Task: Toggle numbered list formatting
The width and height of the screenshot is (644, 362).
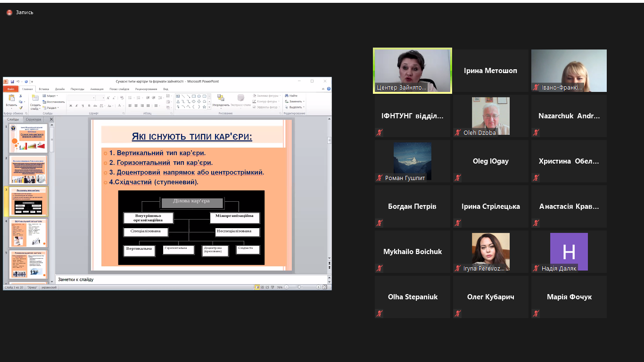Action: point(138,98)
